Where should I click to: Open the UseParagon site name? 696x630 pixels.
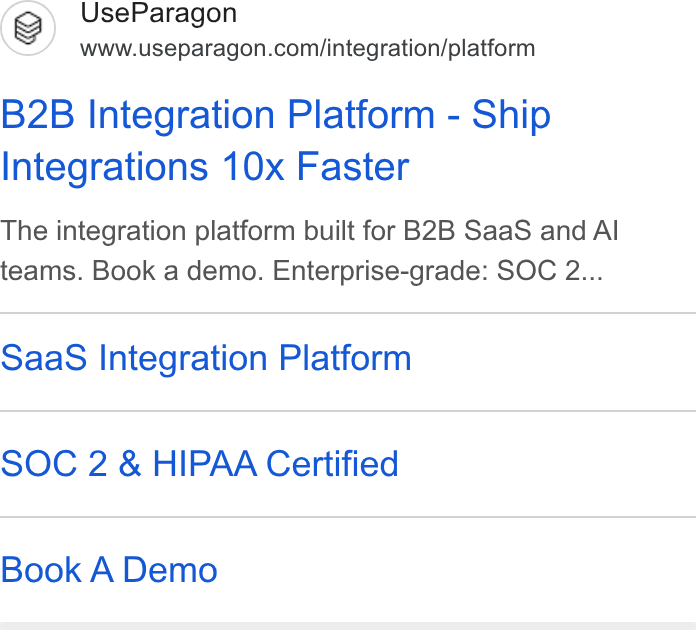pyautogui.click(x=158, y=13)
